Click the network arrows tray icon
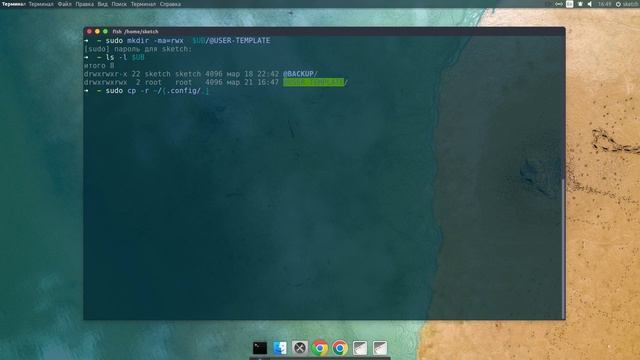This screenshot has width=640, height=360. point(559,4)
